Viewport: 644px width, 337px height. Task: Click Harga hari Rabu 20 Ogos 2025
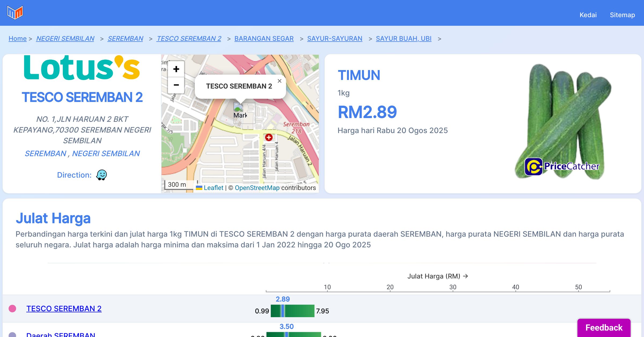tap(393, 130)
